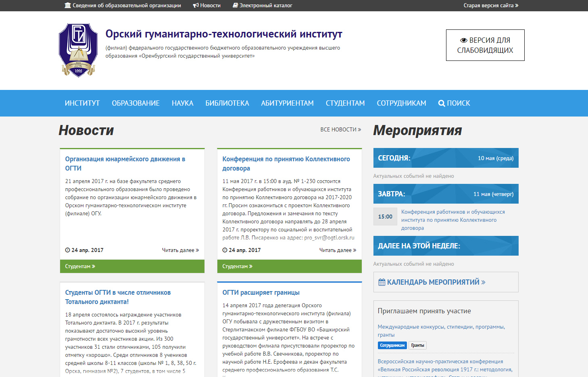Click the institute crest logo
588x377 pixels.
coord(78,50)
